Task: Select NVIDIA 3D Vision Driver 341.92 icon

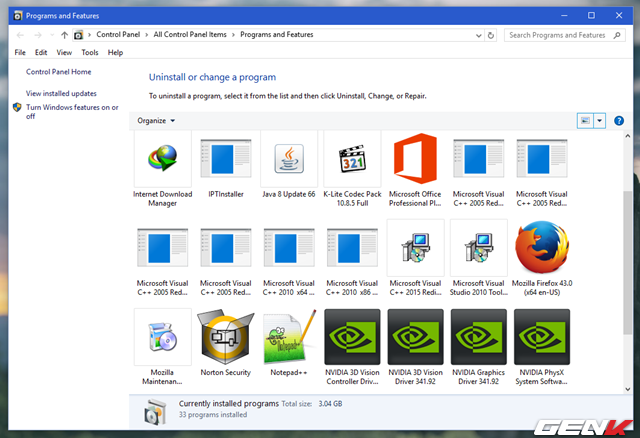Action: point(416,337)
